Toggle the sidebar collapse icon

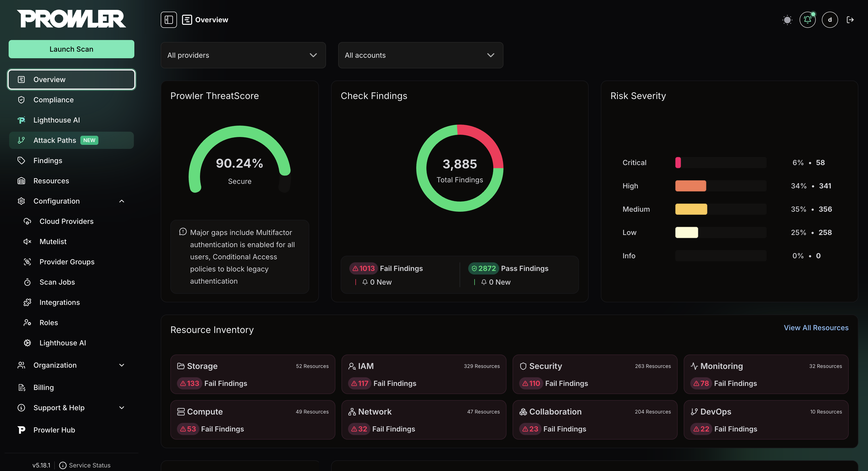169,20
